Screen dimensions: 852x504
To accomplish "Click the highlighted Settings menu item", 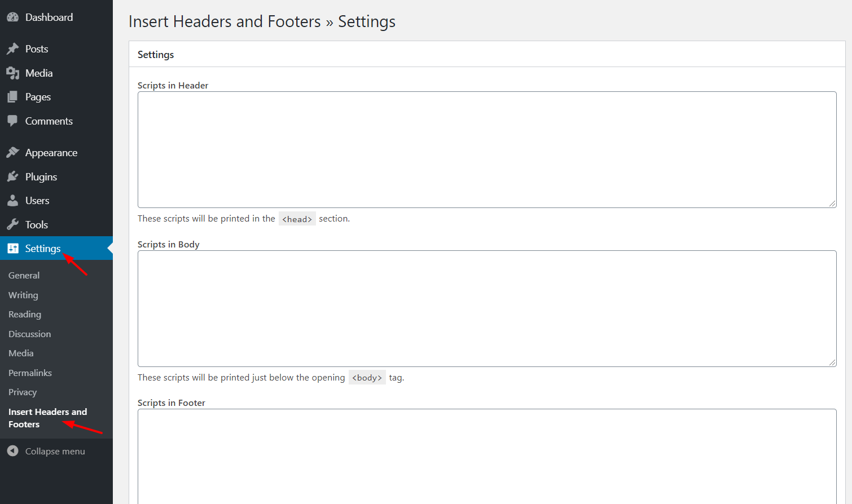I will coord(56,249).
